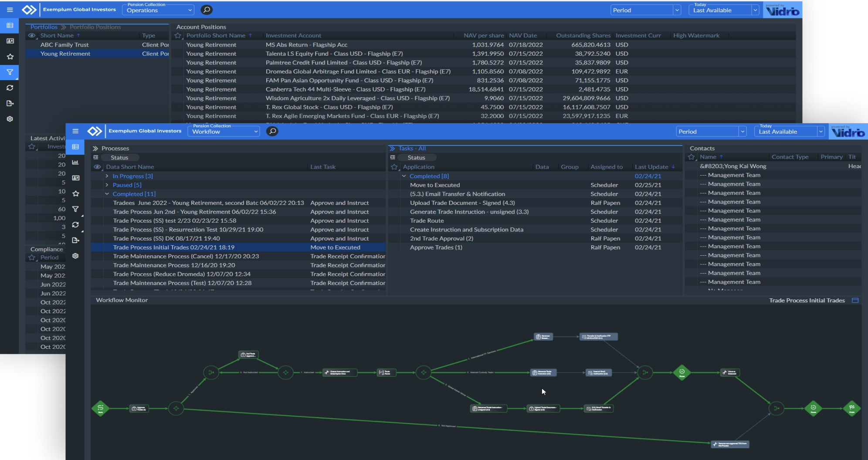Open contact card icon in Operations sidebar

pos(10,41)
